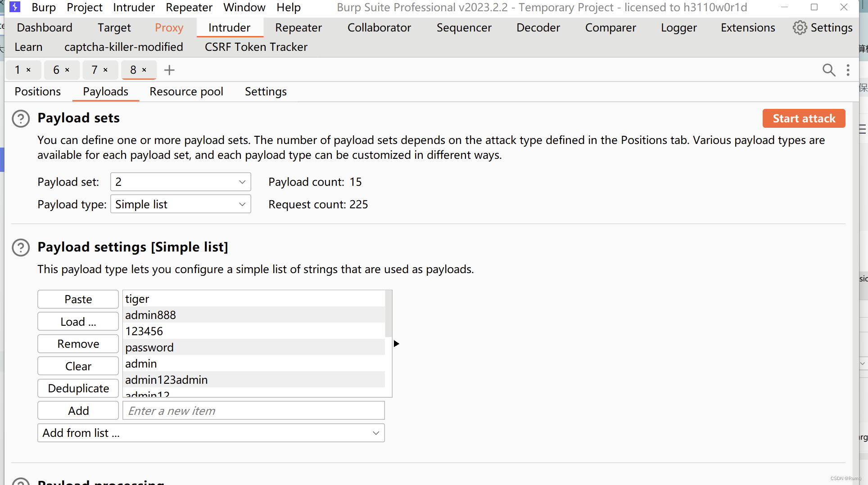Open the Intruder menu

(134, 7)
